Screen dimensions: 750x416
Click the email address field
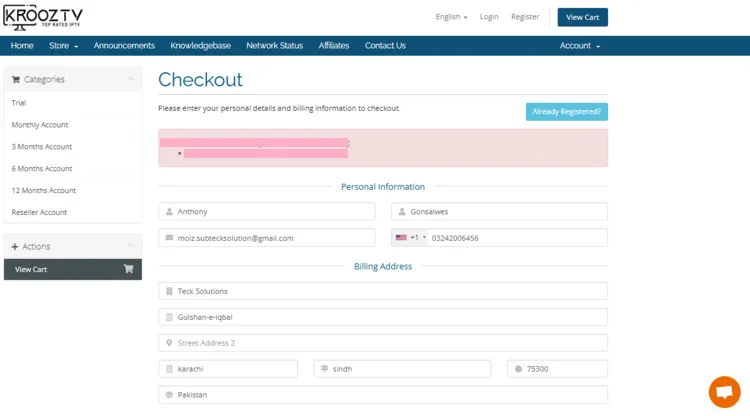(267, 238)
